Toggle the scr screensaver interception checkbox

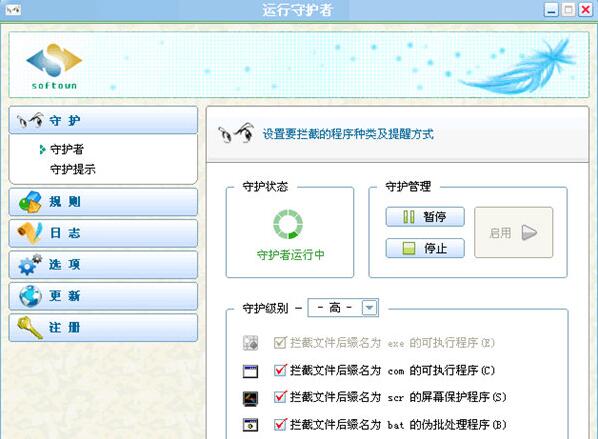click(280, 397)
